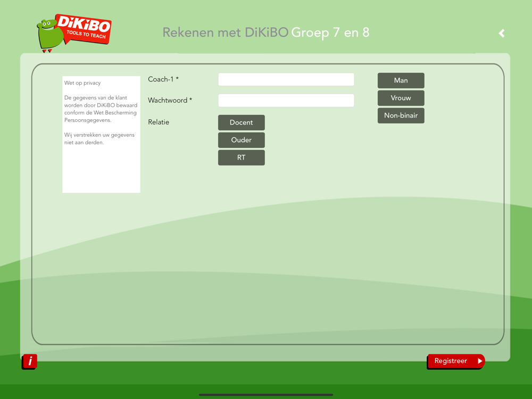Choose RT as the relation
The height and width of the screenshot is (399, 532).
(241, 158)
